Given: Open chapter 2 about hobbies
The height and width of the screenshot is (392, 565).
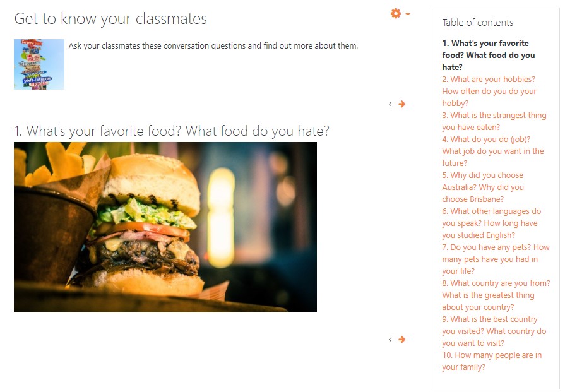Looking at the screenshot, I should click(489, 91).
